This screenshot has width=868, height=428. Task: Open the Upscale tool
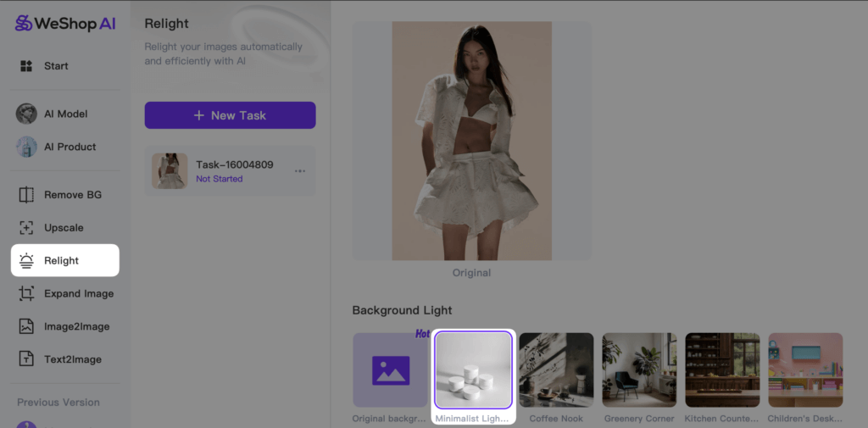click(x=64, y=228)
